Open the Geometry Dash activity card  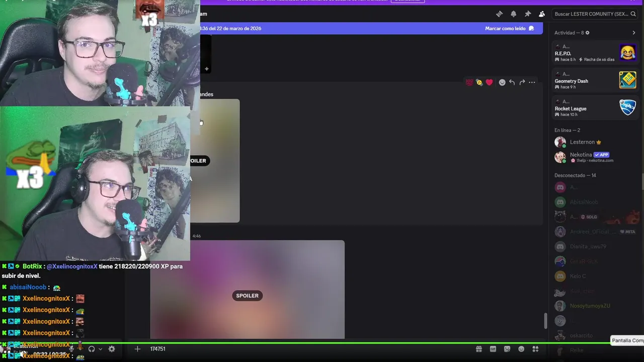click(595, 80)
